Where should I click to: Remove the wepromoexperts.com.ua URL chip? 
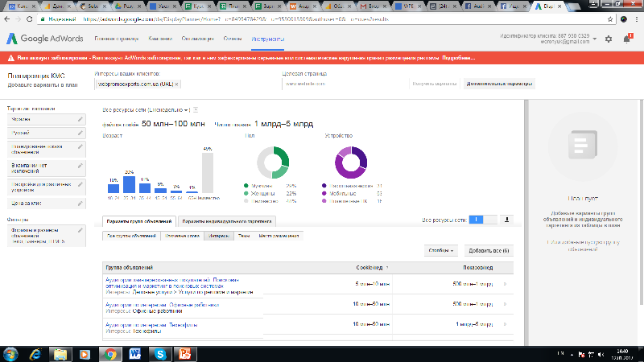pos(176,84)
